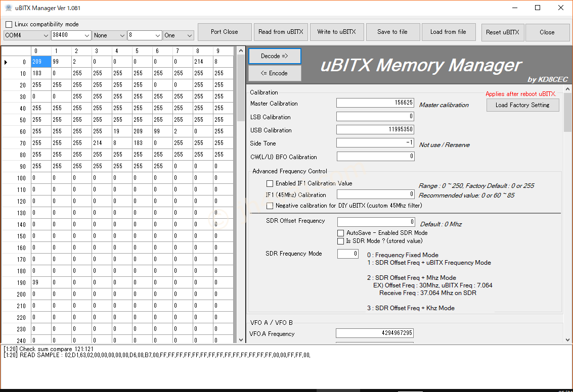The image size is (573, 392).
Task: Focus the SDR Offset Frequency field
Action: (376, 222)
